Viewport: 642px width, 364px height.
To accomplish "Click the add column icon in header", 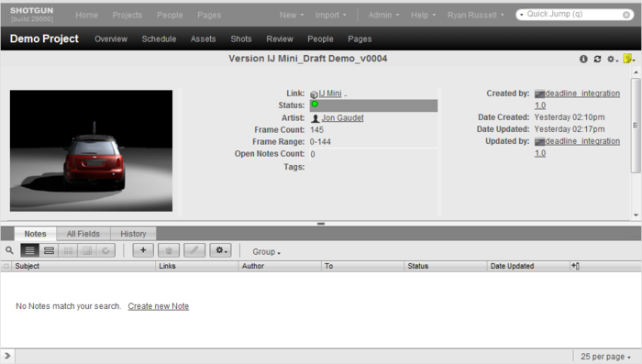I will pyautogui.click(x=575, y=266).
